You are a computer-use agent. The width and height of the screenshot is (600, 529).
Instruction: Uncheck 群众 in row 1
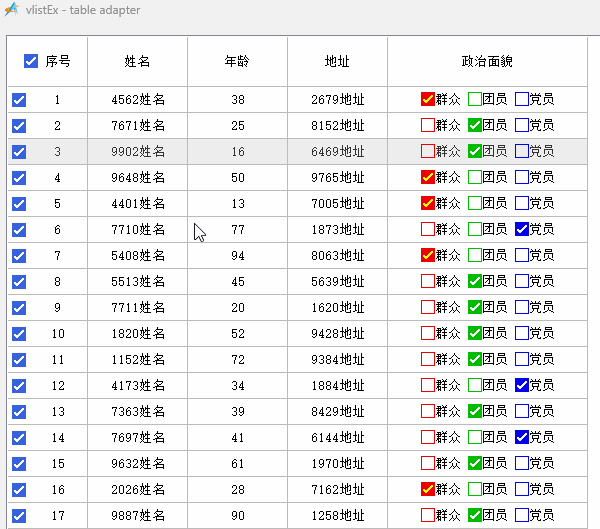pyautogui.click(x=427, y=99)
